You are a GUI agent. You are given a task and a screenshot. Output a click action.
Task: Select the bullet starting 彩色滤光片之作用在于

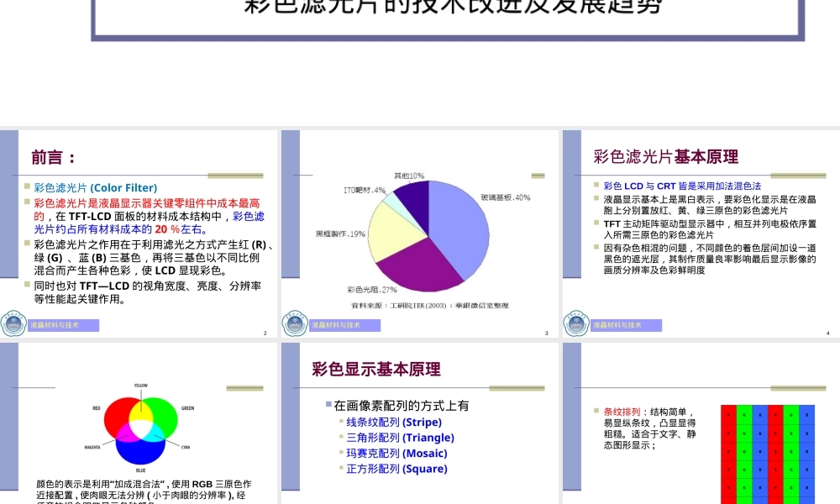[x=155, y=258]
